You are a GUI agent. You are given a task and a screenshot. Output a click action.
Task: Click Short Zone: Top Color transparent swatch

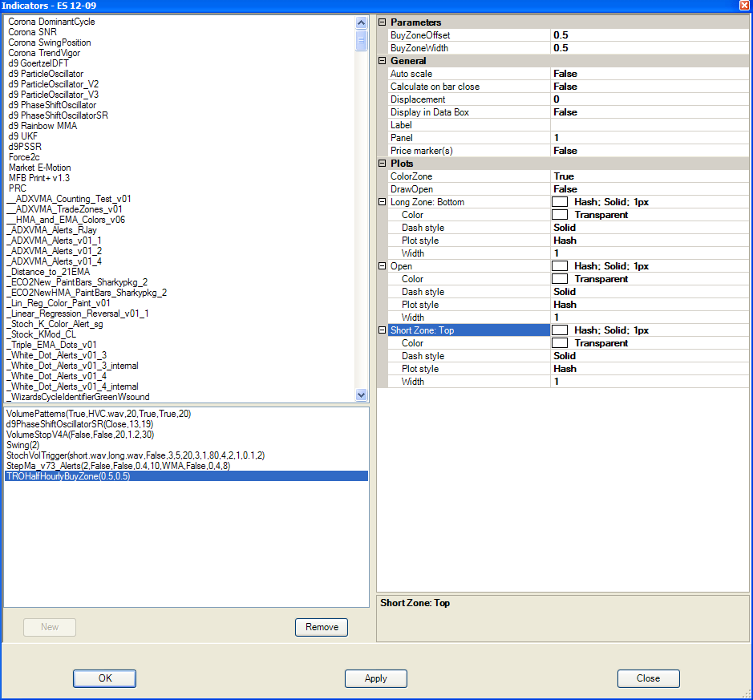560,343
